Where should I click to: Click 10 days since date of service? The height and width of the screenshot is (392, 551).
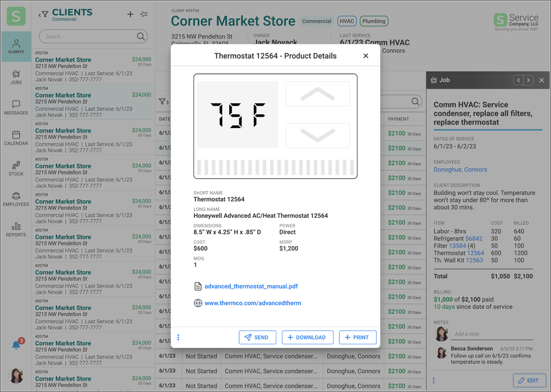[x=473, y=307]
